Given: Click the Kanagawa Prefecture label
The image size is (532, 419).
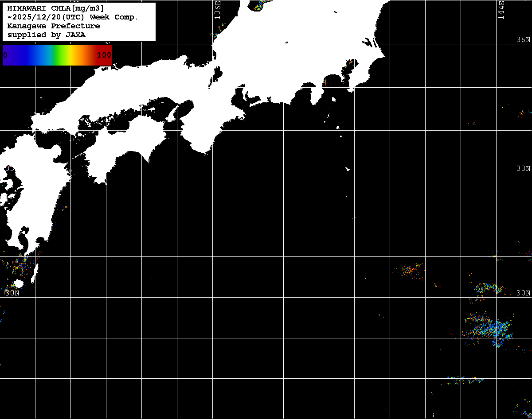Looking at the screenshot, I should [x=54, y=26].
